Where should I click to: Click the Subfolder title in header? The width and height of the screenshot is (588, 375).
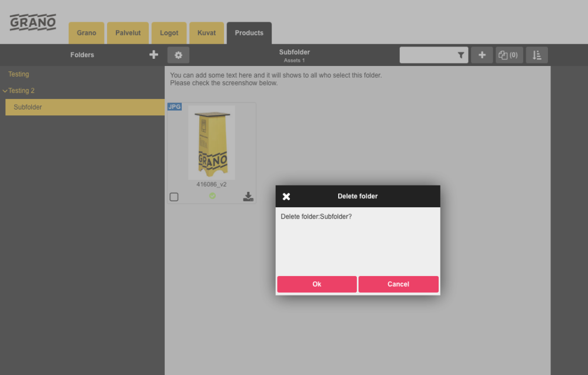click(x=295, y=52)
